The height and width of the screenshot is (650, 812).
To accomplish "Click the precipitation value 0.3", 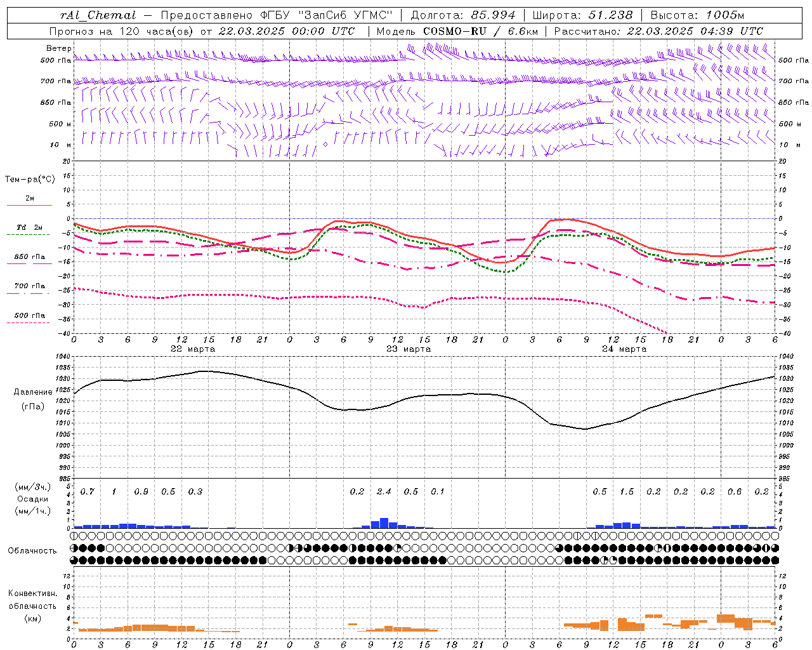I will (x=195, y=492).
